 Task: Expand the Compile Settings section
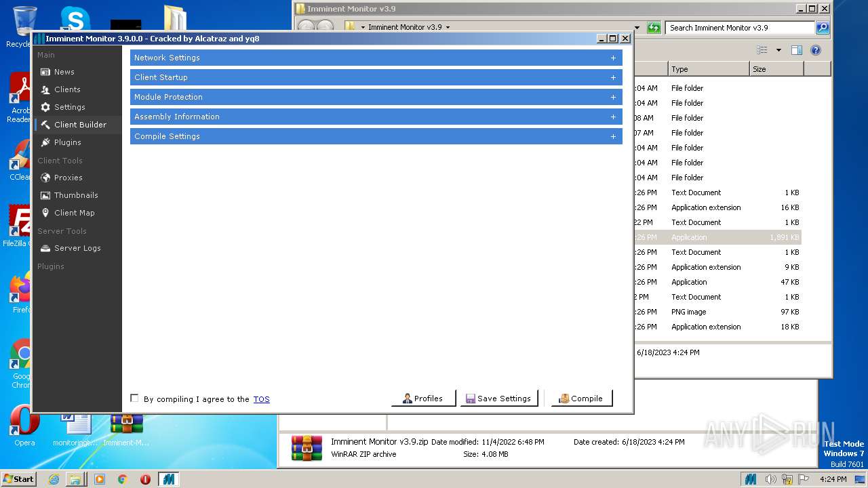[x=376, y=136]
